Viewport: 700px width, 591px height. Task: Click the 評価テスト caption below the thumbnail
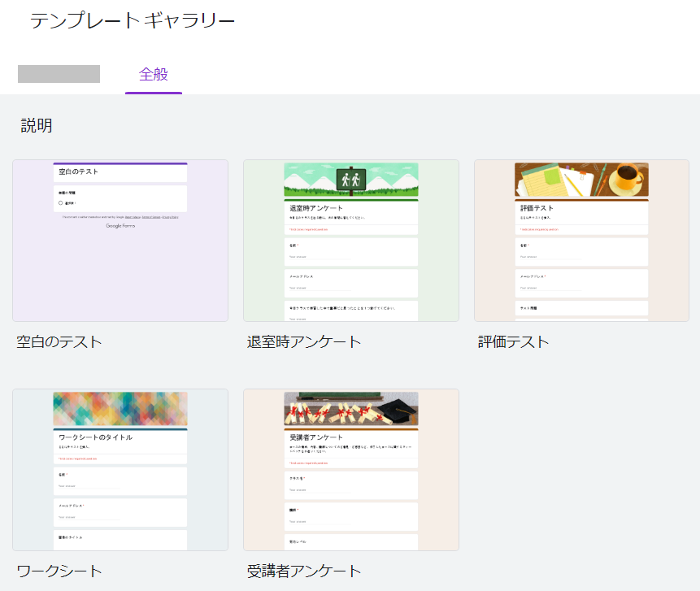(513, 341)
